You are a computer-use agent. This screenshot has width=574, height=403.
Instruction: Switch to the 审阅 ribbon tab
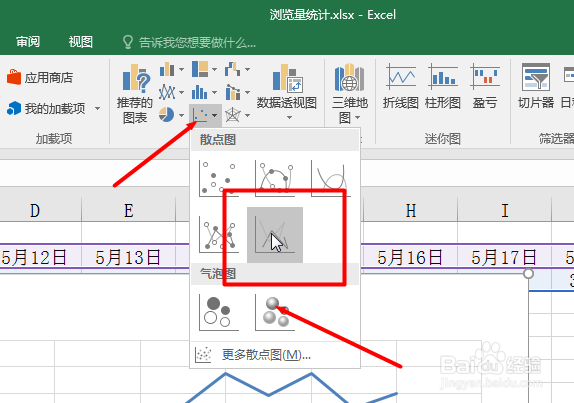point(28,42)
